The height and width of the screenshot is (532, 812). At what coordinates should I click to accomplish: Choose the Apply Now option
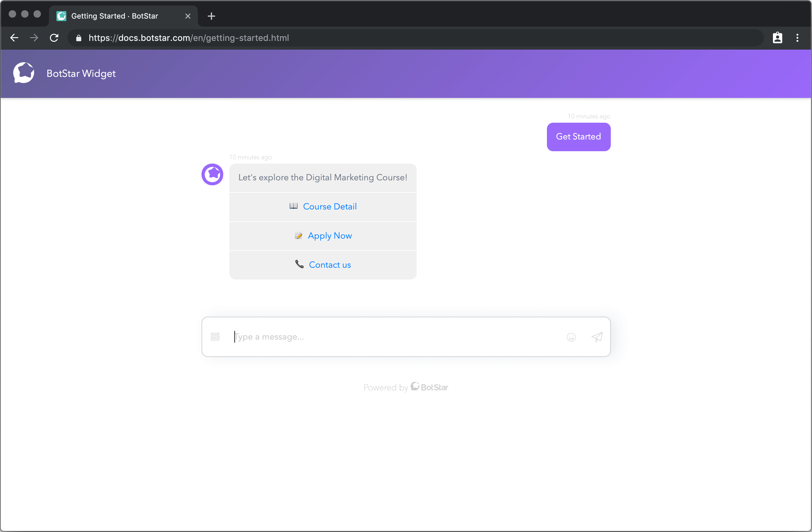coord(323,236)
